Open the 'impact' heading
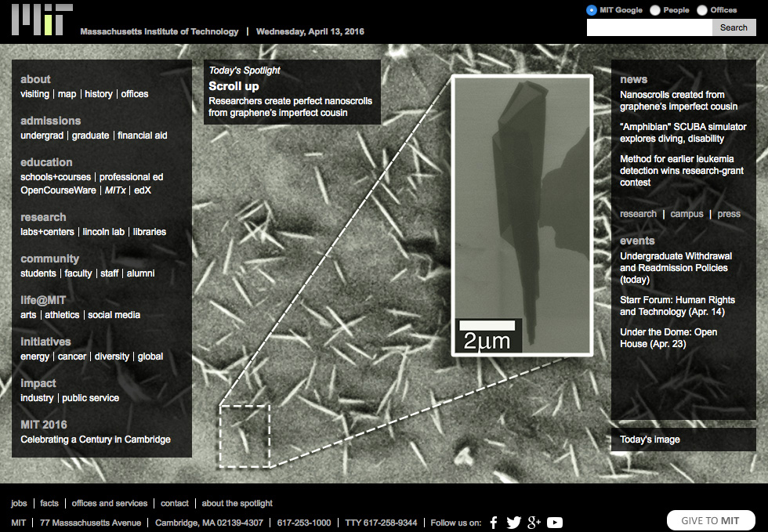 [38, 384]
